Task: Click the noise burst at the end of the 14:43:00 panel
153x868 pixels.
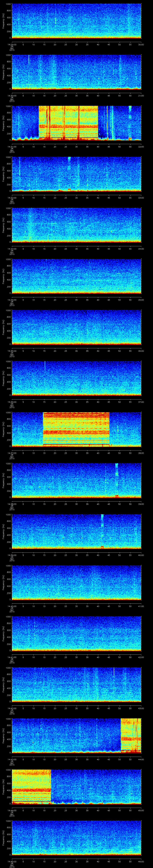Action: click(x=131, y=736)
